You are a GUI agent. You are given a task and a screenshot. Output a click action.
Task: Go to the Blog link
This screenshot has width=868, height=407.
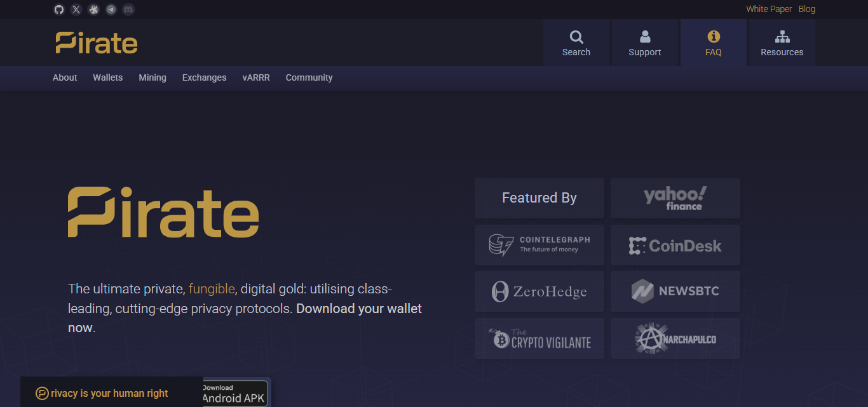(x=807, y=9)
